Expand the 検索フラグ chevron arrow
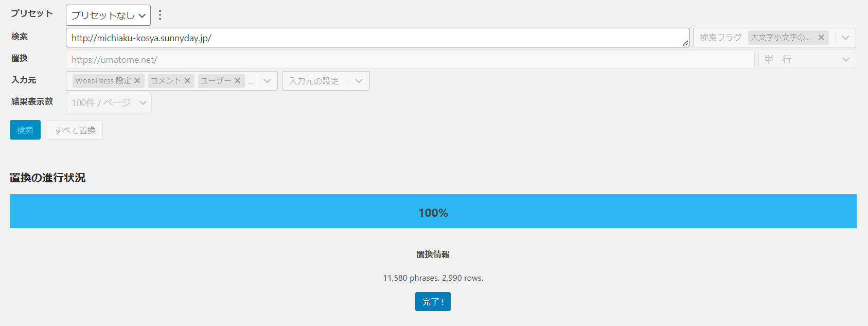The height and width of the screenshot is (326, 868). point(845,38)
